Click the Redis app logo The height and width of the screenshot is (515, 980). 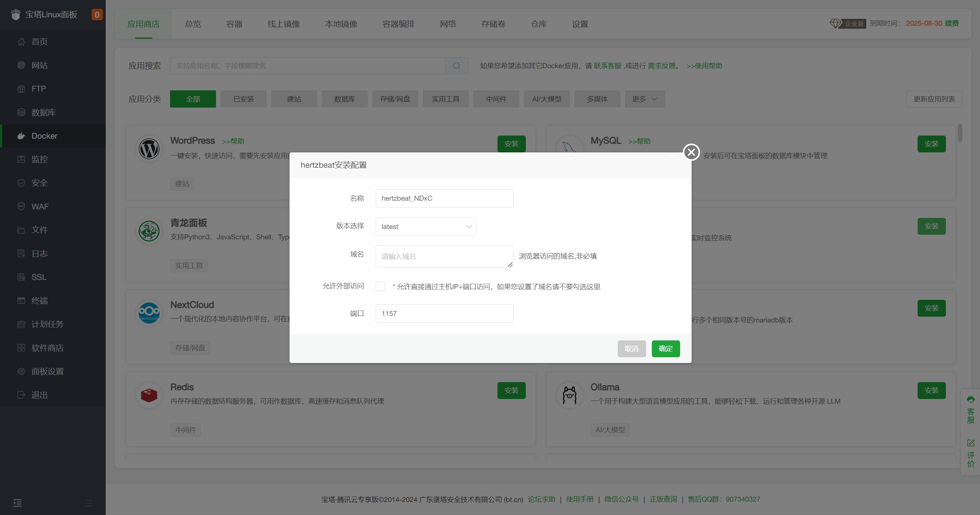pyautogui.click(x=149, y=396)
